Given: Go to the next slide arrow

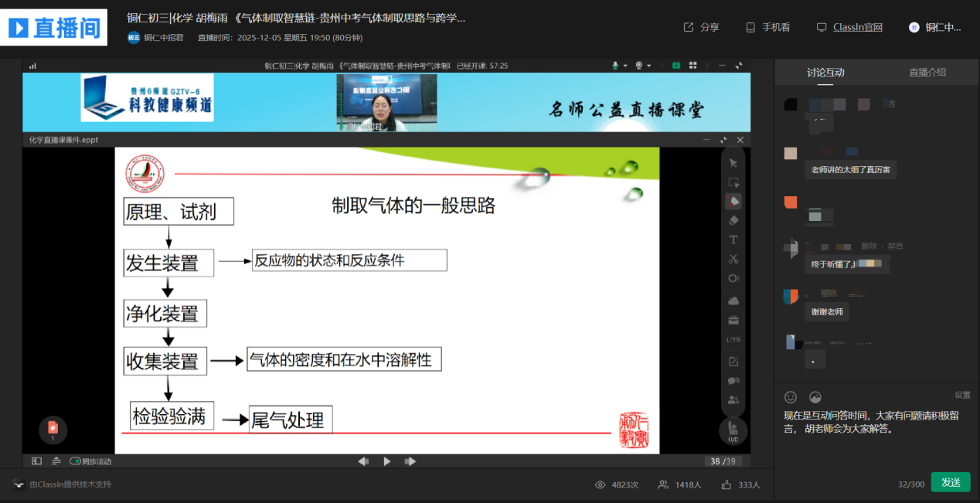Looking at the screenshot, I should [x=410, y=461].
